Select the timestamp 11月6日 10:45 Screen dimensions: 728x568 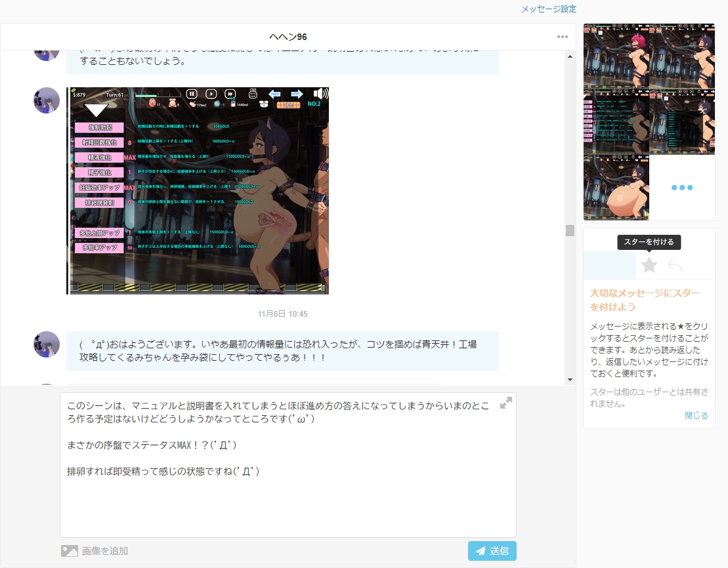(283, 314)
